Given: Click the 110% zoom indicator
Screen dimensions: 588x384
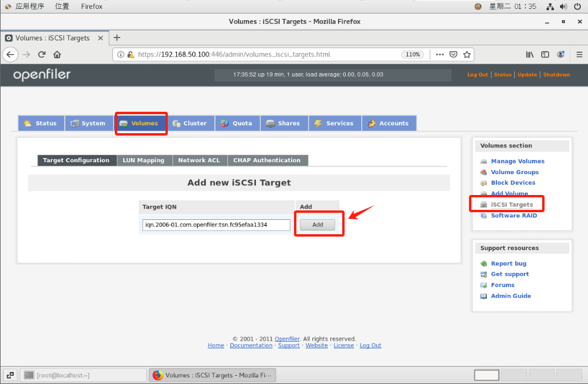Looking at the screenshot, I should (x=412, y=55).
